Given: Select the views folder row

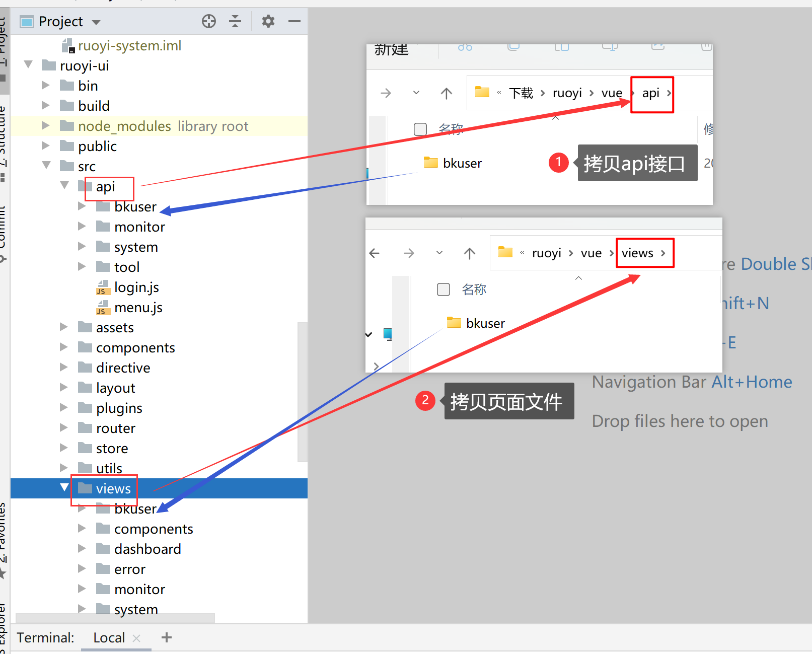Looking at the screenshot, I should [x=159, y=488].
